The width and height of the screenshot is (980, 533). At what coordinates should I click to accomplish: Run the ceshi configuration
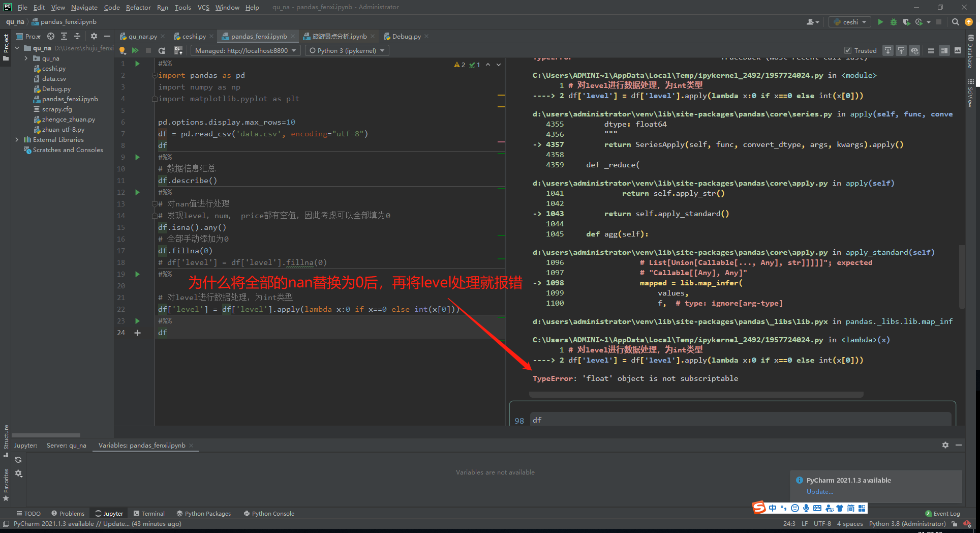pos(880,22)
